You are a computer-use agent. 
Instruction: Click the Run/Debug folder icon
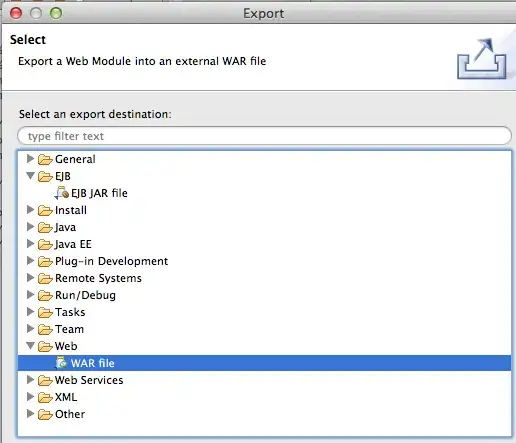[45, 296]
